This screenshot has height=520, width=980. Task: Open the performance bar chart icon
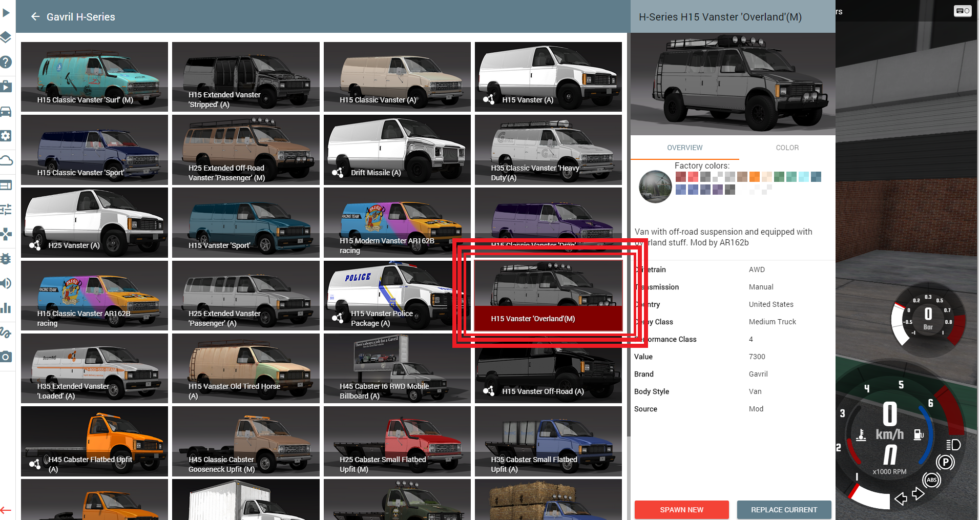pyautogui.click(x=6, y=308)
